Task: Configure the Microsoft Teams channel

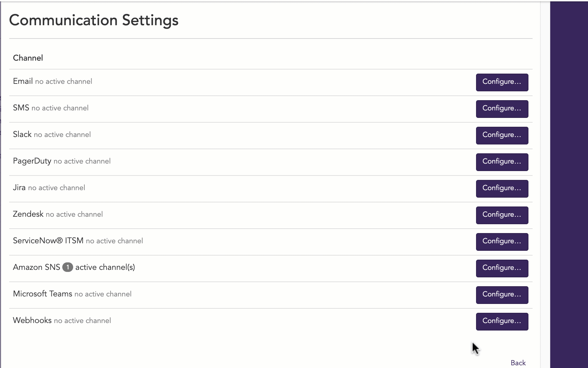Action: 502,295
